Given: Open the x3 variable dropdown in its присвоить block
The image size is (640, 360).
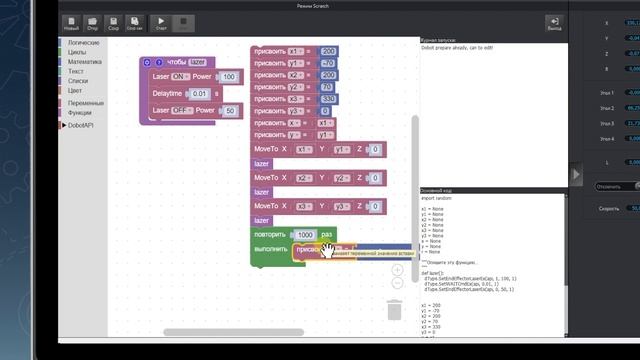Looking at the screenshot, I should 296,99.
